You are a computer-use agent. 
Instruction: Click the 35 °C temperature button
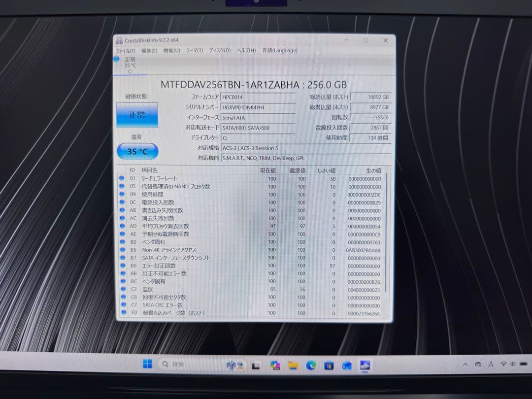(x=137, y=151)
